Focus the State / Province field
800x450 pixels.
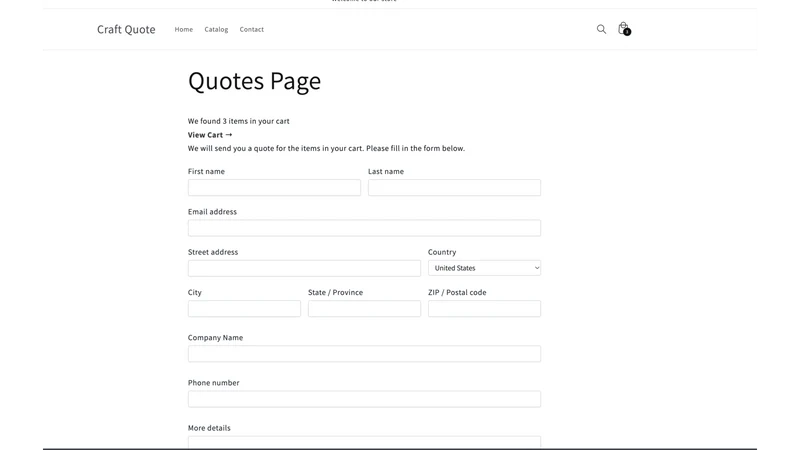pyautogui.click(x=364, y=309)
